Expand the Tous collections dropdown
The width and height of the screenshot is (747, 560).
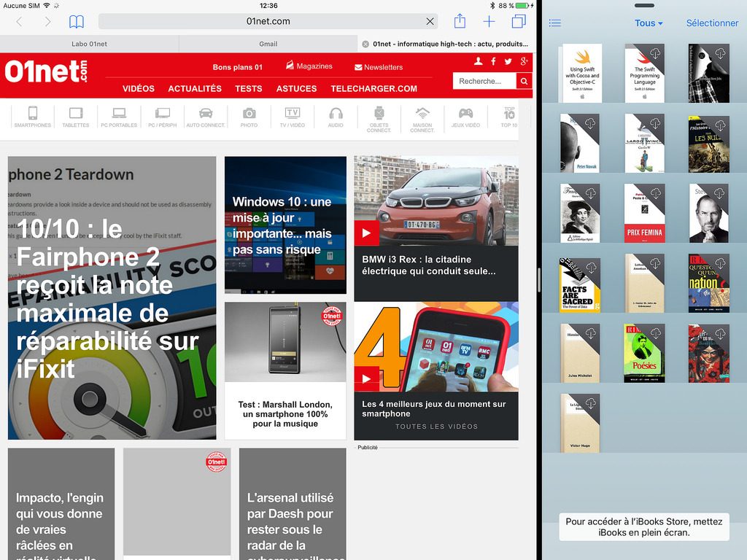pyautogui.click(x=649, y=23)
